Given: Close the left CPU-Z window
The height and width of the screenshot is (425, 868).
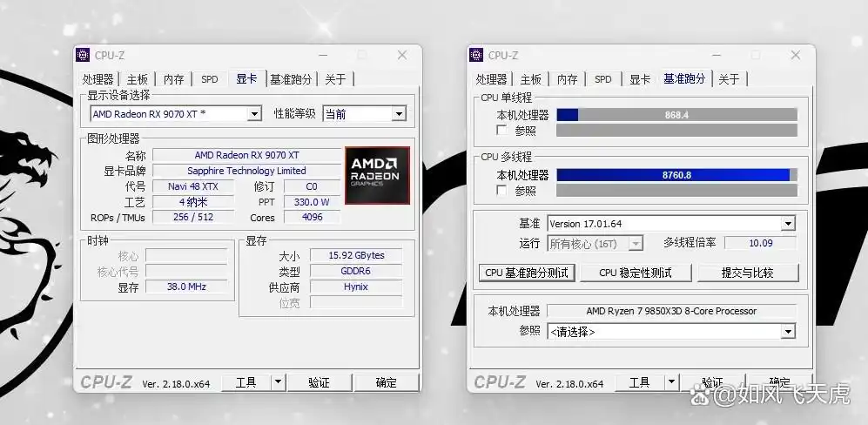Looking at the screenshot, I should pos(402,55).
